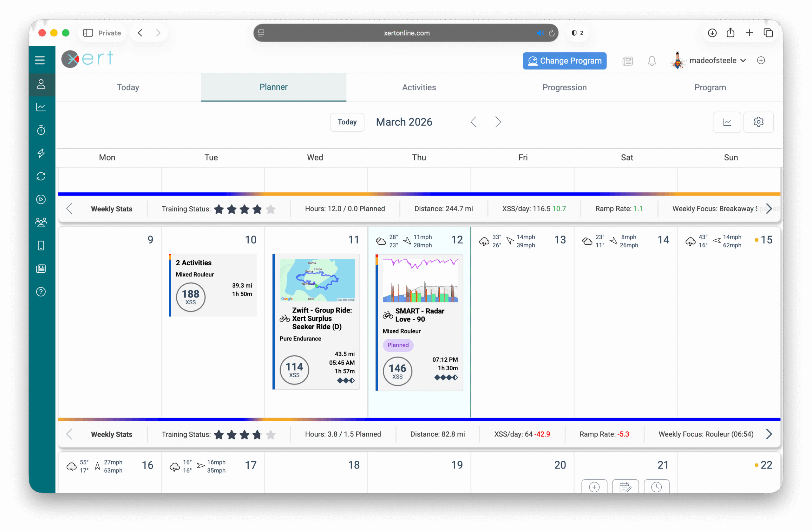812x531 pixels.
Task: Click the newspaper icon in the sidebar
Action: click(x=41, y=269)
